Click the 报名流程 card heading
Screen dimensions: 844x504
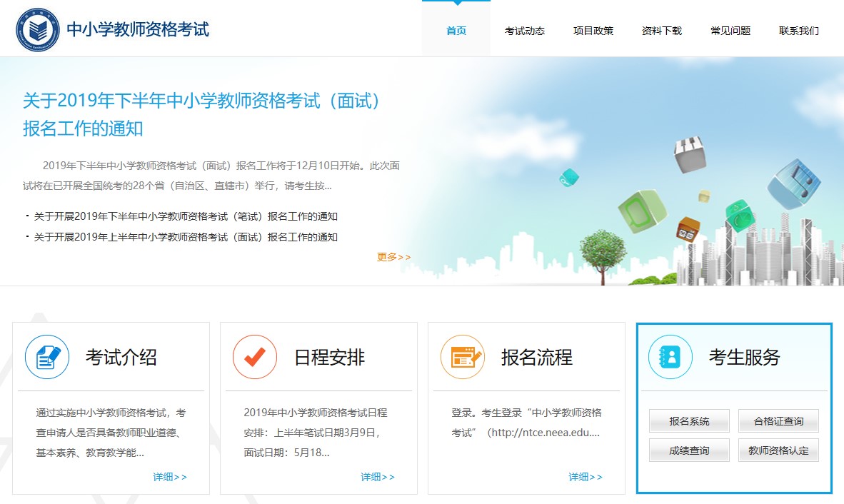pos(537,357)
